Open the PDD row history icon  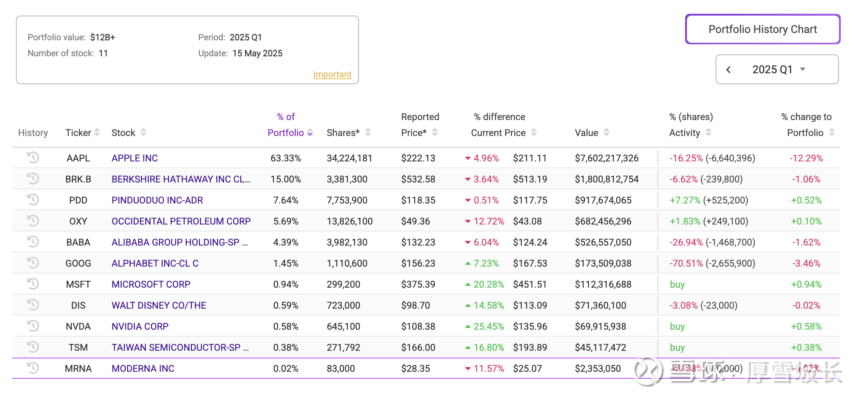pyautogui.click(x=33, y=199)
